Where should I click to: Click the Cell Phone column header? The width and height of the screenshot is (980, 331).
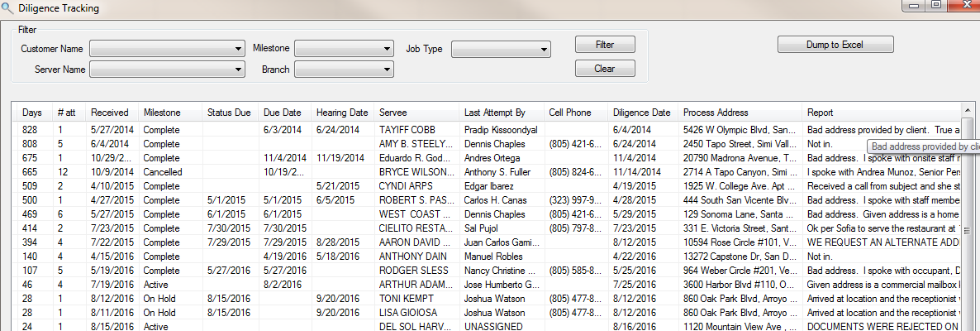(x=577, y=113)
